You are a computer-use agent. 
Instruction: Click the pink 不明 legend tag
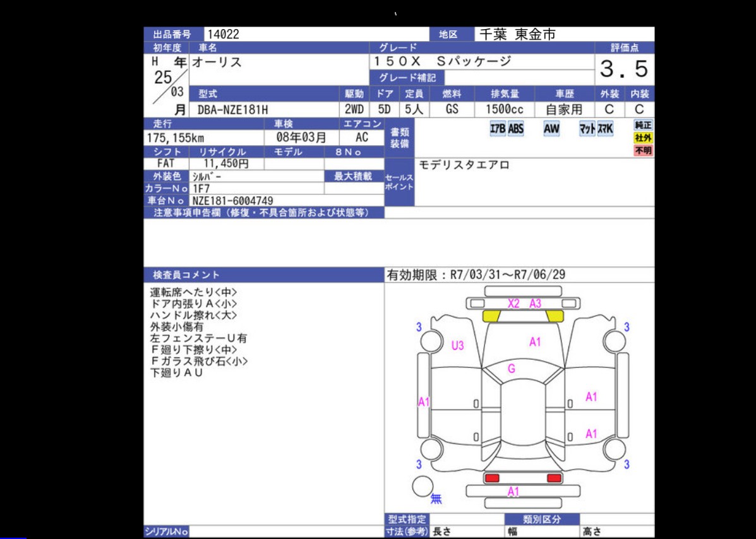(x=643, y=151)
